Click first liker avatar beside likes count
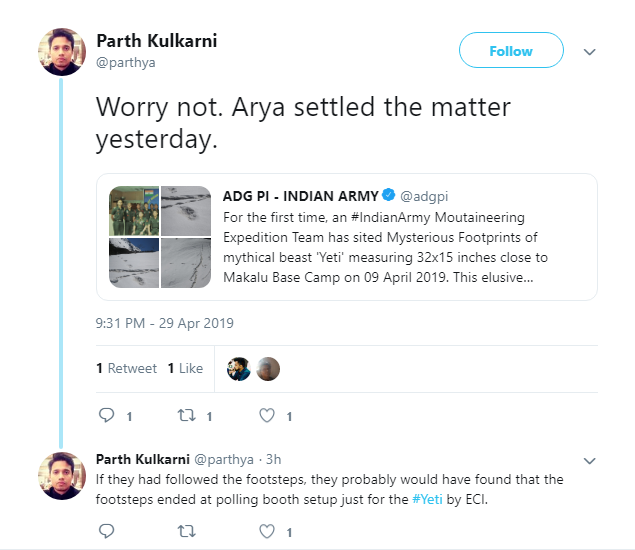Image resolution: width=635 pixels, height=550 pixels. (239, 368)
